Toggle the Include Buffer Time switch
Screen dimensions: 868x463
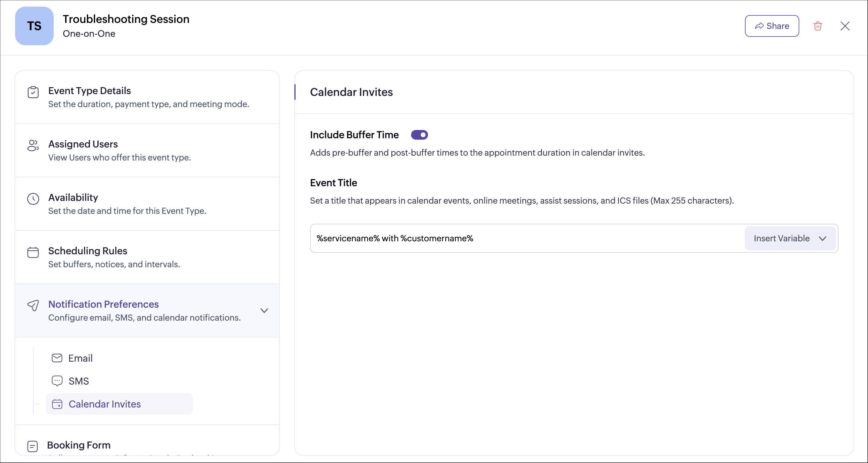coord(419,135)
